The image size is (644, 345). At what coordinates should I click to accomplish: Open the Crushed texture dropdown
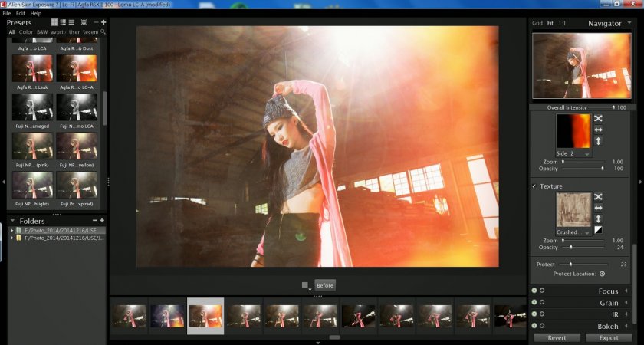click(573, 232)
